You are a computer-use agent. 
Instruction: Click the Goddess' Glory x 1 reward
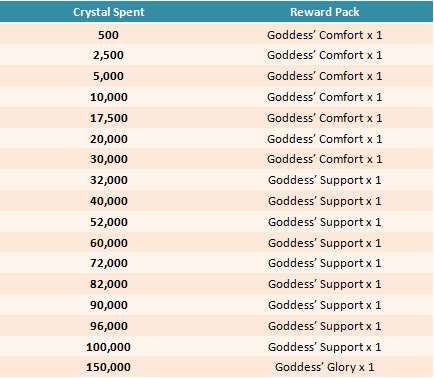point(325,367)
